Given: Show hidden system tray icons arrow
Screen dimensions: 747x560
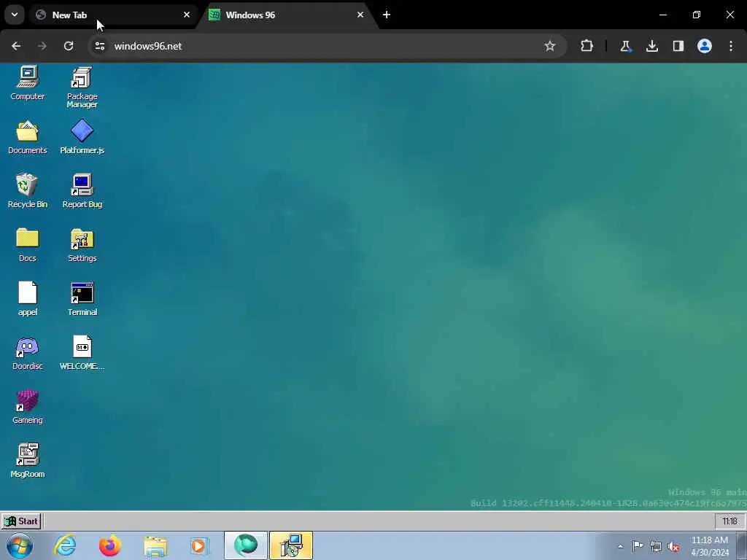Looking at the screenshot, I should (x=620, y=546).
